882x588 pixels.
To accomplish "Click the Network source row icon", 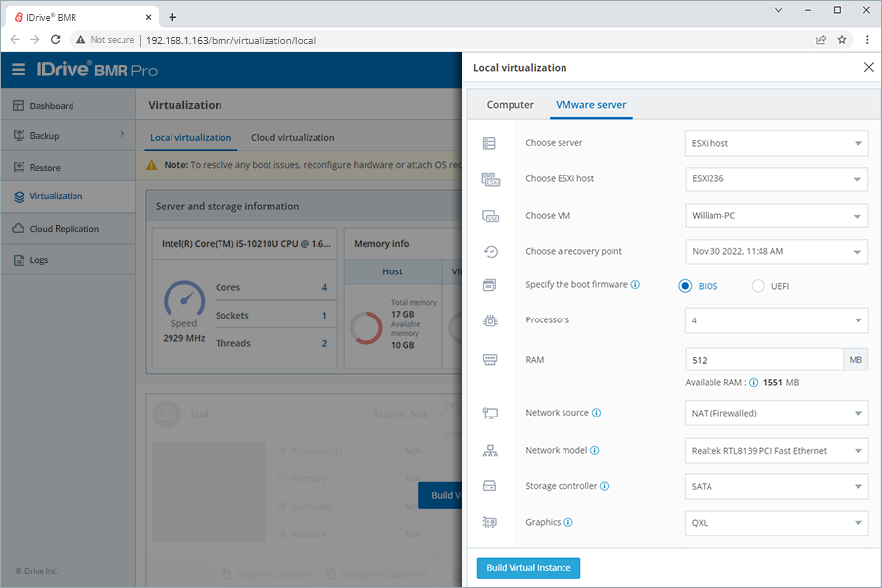I will pyautogui.click(x=490, y=413).
